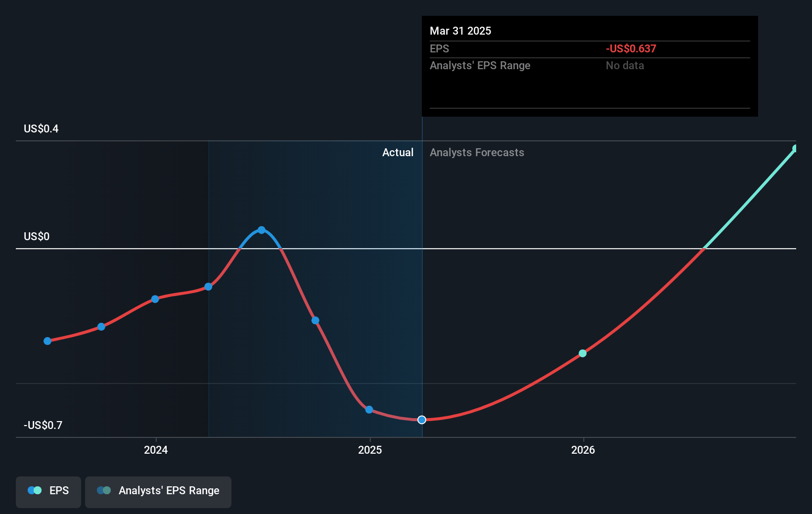
Task: Click the data point at shaded region's start
Action: click(x=208, y=287)
